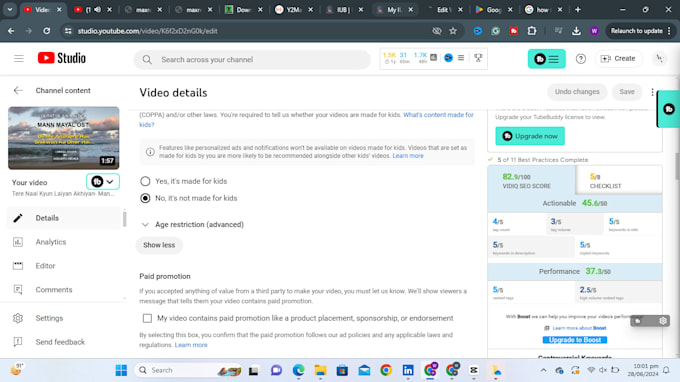
Task: Open Learn more link in kids notice
Action: click(408, 156)
